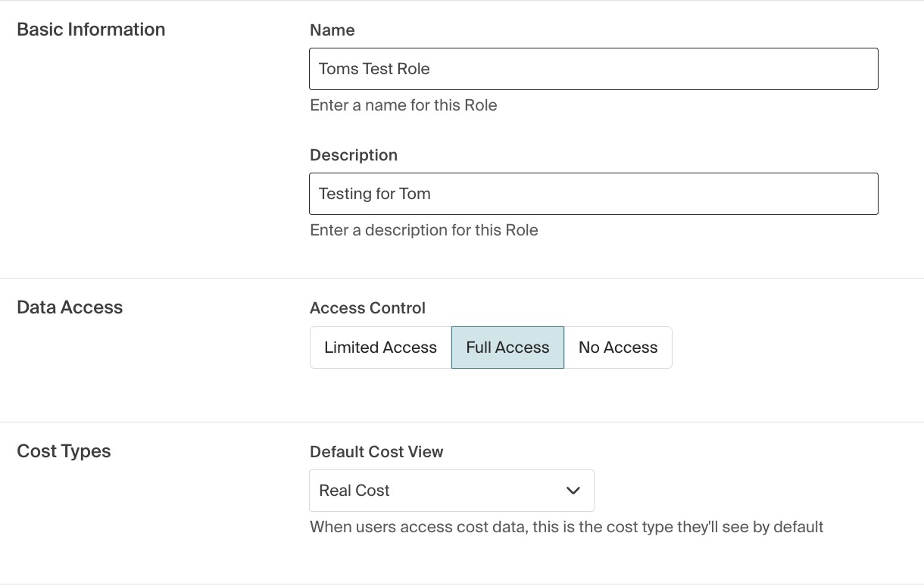
Task: Click the 'Enter a name for this Role' hint
Action: coord(404,105)
